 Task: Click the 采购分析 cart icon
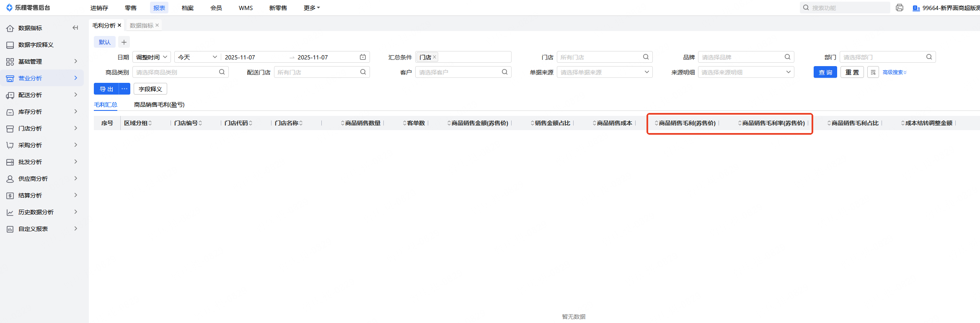coord(10,145)
